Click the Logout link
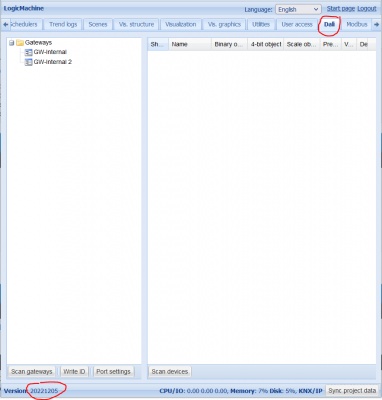 click(367, 9)
